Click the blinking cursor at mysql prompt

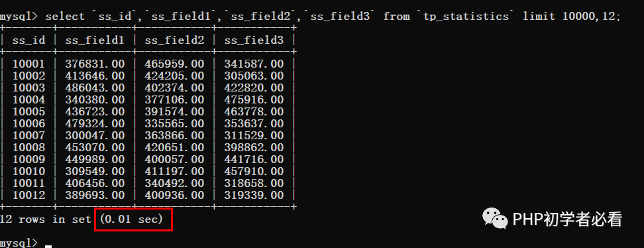(48, 247)
